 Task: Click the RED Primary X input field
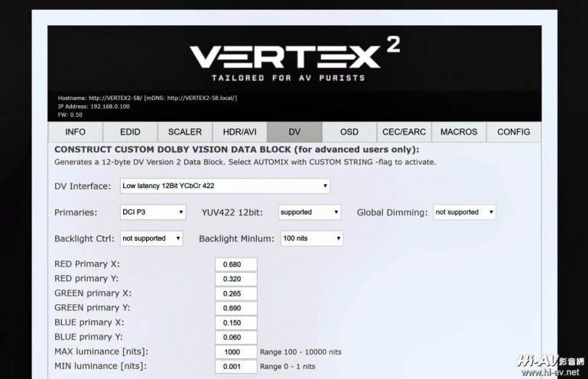tap(236, 264)
